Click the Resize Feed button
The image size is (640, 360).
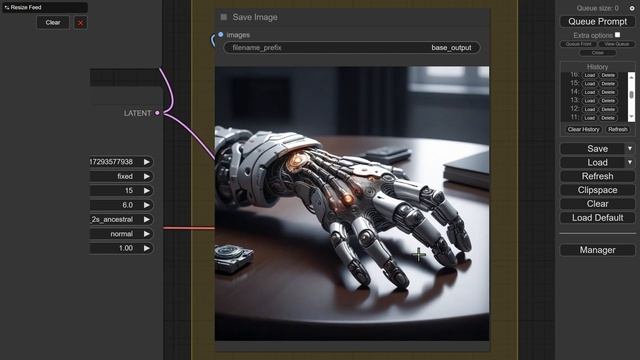tap(45, 7)
